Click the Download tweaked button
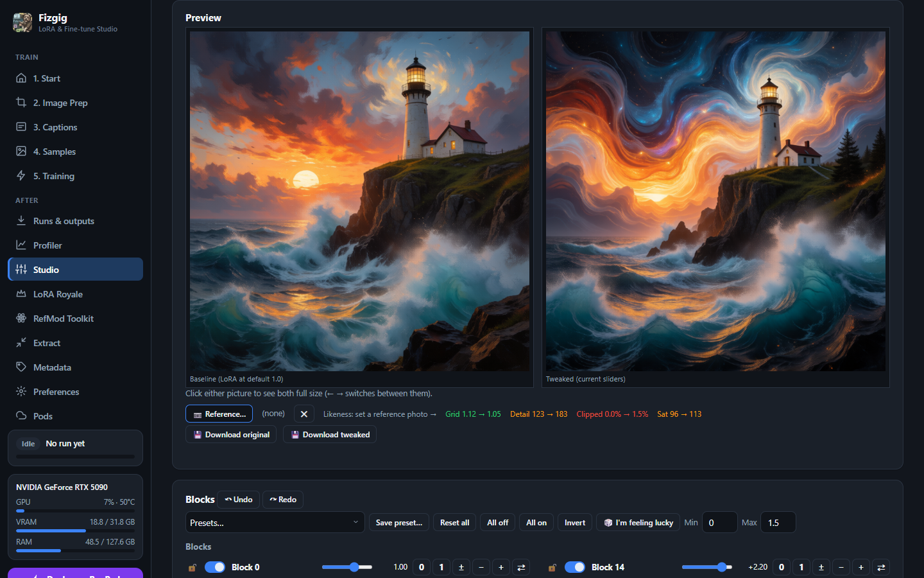924x578 pixels. pyautogui.click(x=330, y=435)
